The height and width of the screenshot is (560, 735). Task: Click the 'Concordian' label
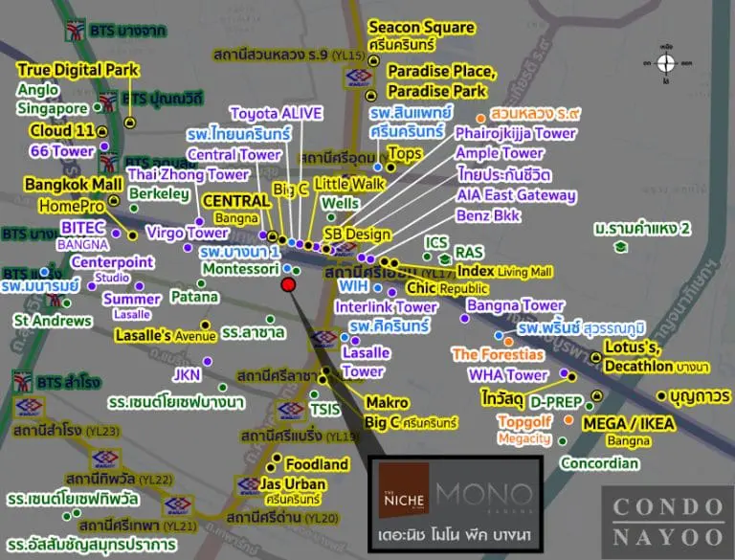(600, 463)
